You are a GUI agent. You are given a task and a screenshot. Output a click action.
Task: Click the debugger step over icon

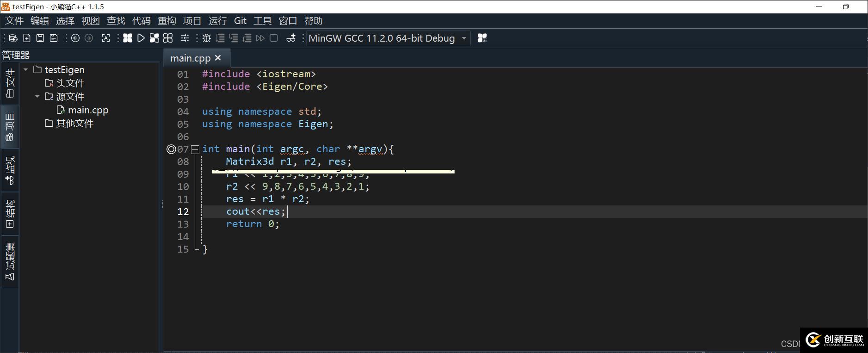pos(220,38)
